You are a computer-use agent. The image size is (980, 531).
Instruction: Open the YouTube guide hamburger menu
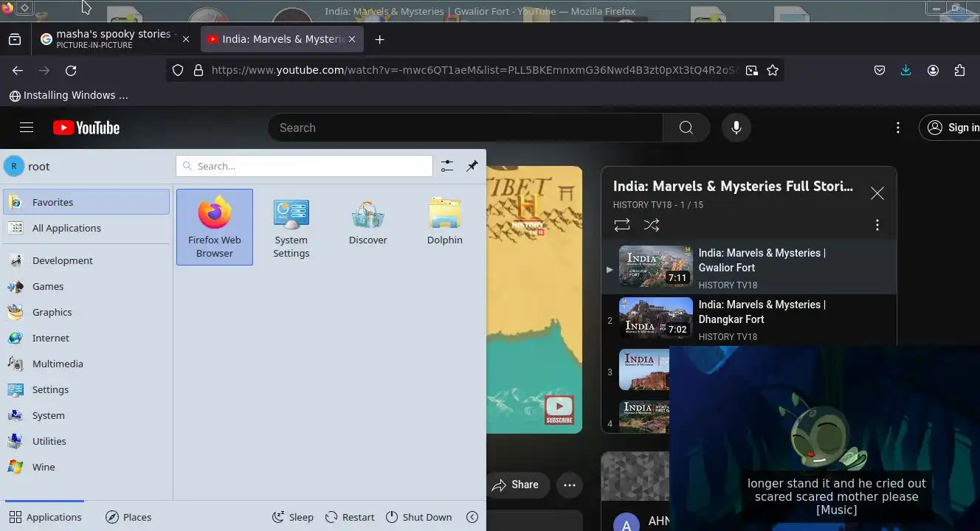27,128
